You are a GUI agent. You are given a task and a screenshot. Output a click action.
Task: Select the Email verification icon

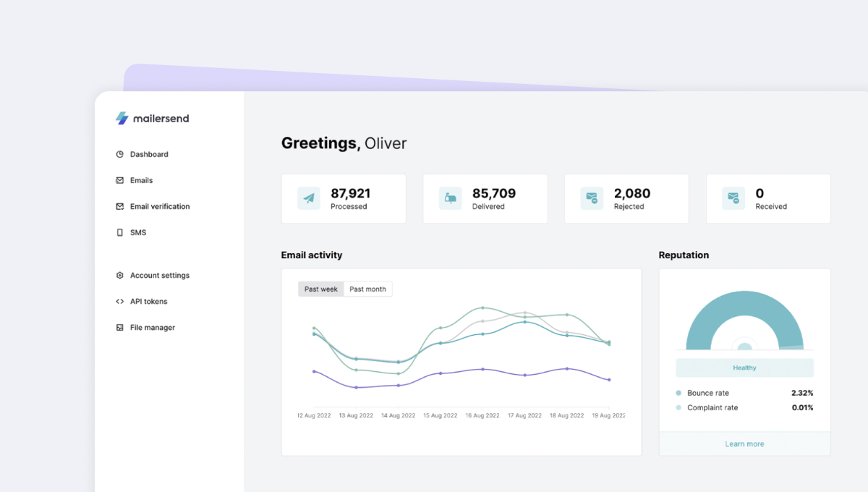pyautogui.click(x=120, y=206)
